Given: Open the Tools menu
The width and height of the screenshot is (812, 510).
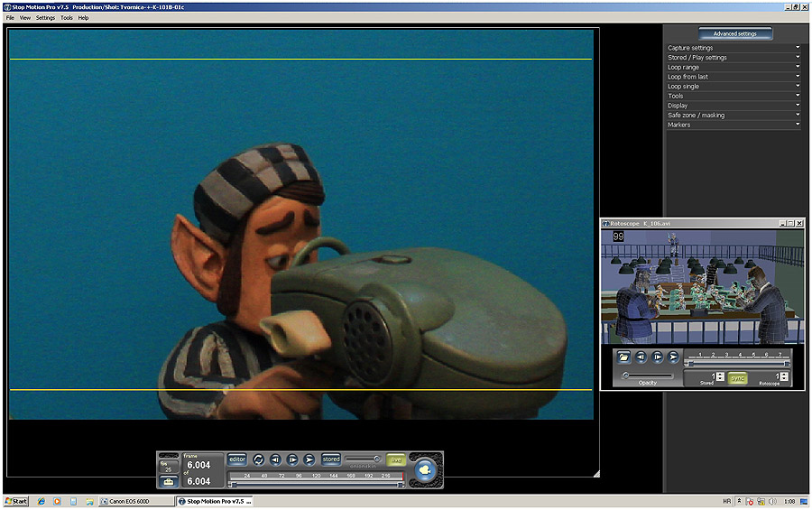Looking at the screenshot, I should pyautogui.click(x=66, y=18).
